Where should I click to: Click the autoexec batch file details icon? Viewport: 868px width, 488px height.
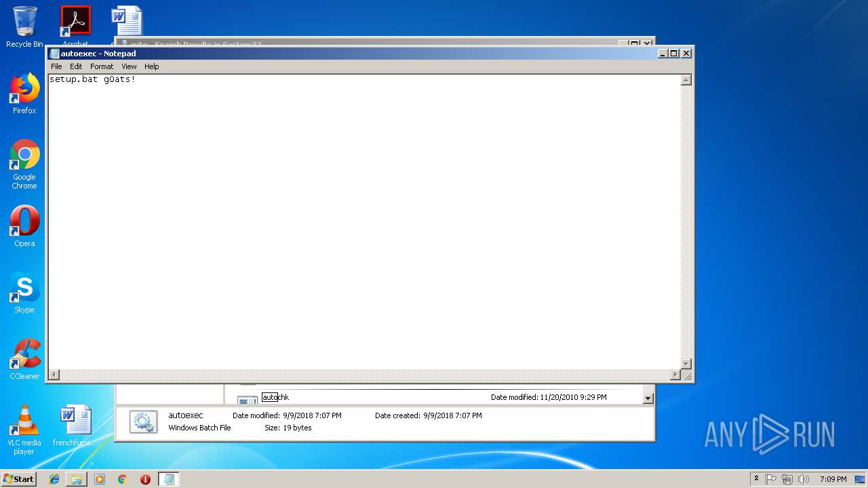[143, 422]
